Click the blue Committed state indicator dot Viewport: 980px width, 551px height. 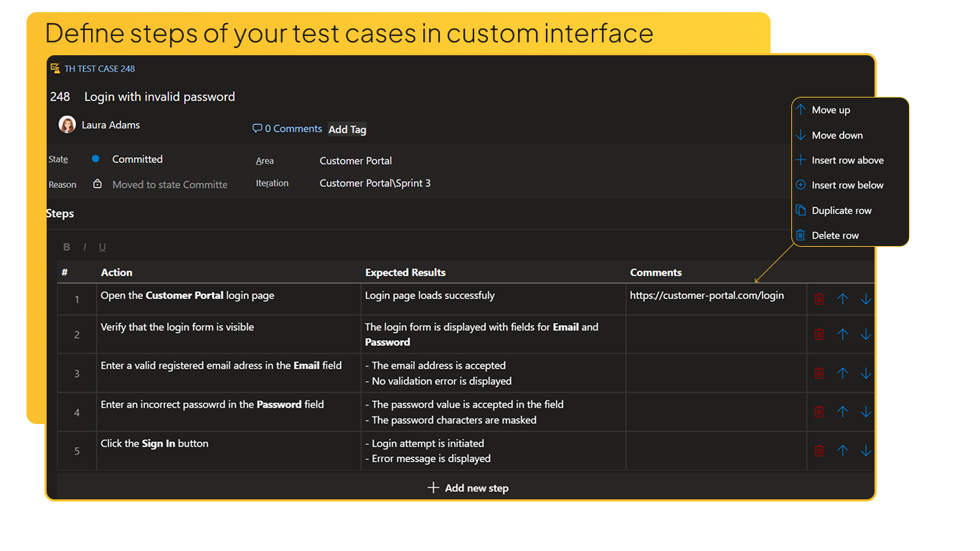point(97,159)
